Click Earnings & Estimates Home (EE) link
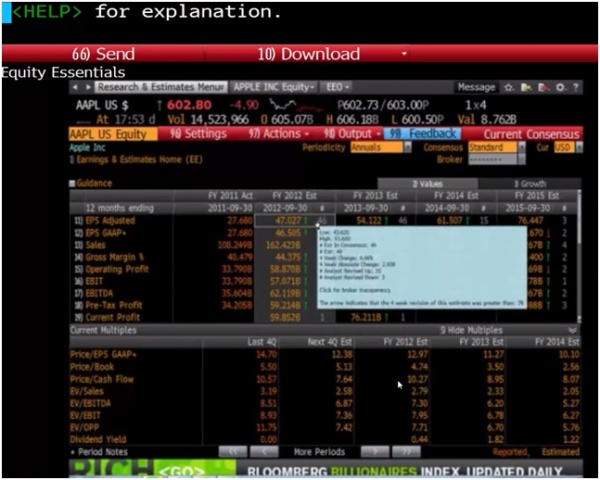 140,160
